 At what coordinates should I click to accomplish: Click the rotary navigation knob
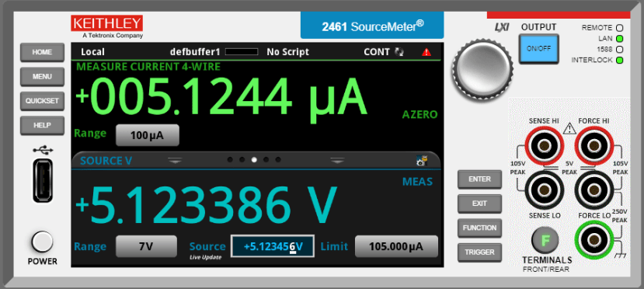point(482,69)
